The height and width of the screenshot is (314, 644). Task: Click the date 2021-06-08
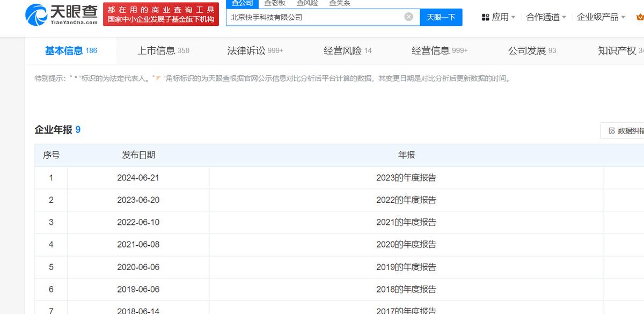click(x=138, y=244)
